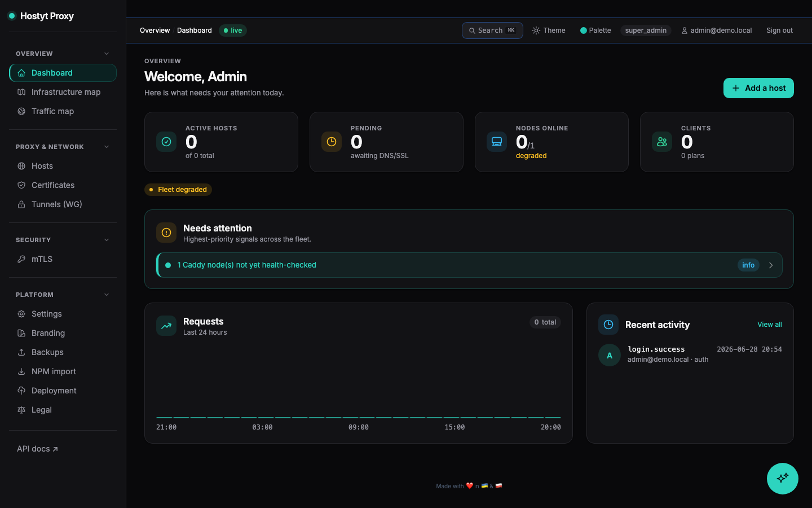Click the live status badge
Viewport: 812px width, 508px height.
[233, 30]
